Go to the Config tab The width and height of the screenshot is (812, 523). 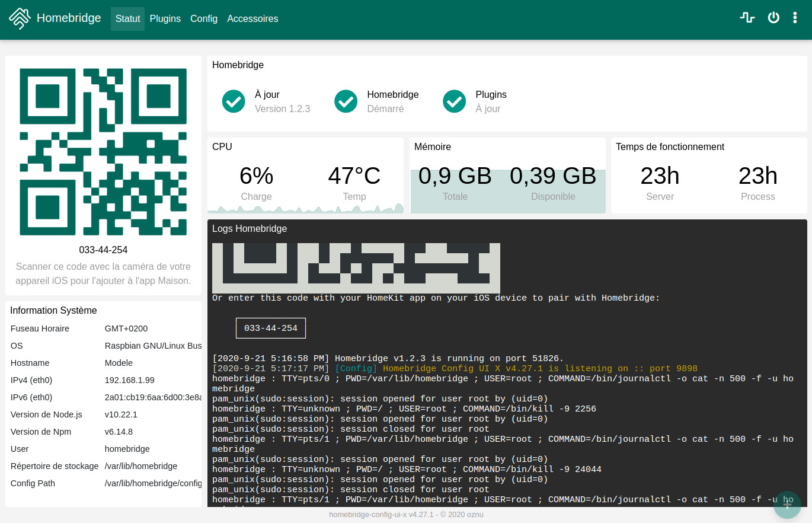(x=204, y=19)
